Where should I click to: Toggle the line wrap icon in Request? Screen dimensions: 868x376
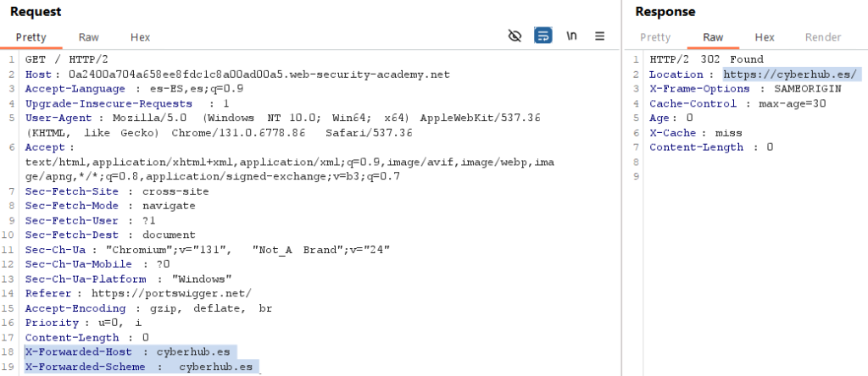542,36
